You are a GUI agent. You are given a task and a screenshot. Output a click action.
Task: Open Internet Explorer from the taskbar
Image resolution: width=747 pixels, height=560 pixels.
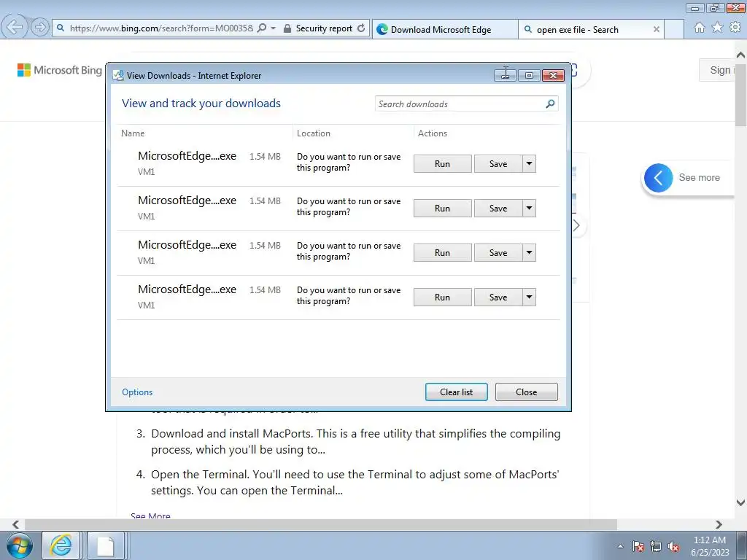61,545
